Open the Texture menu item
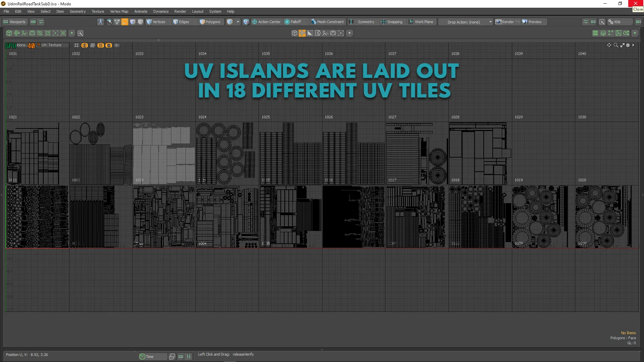 (x=97, y=11)
